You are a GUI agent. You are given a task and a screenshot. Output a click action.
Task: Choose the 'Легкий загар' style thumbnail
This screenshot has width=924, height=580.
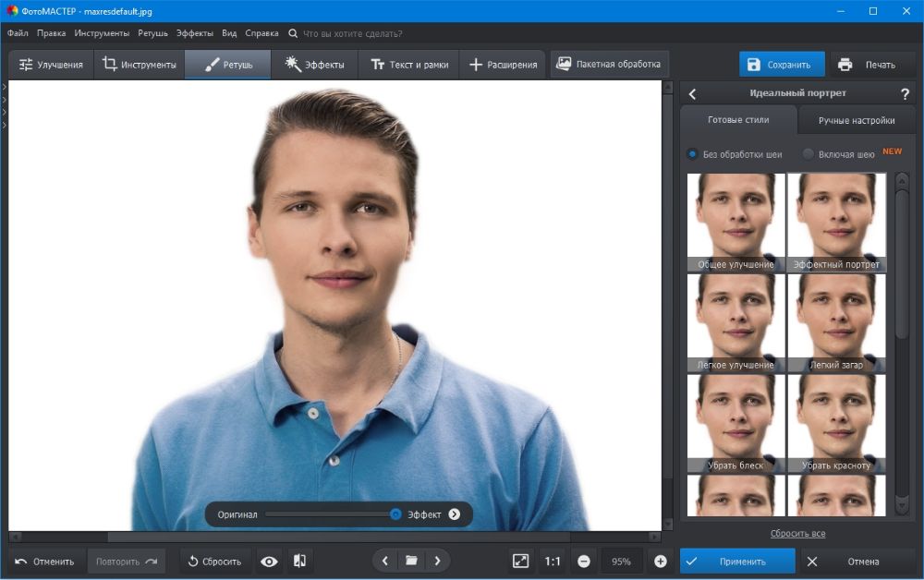coord(836,323)
